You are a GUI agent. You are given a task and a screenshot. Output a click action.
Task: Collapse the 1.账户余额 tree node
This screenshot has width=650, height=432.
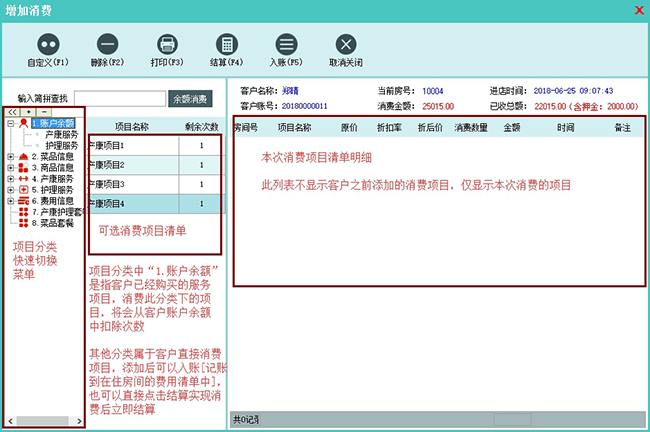coord(11,124)
